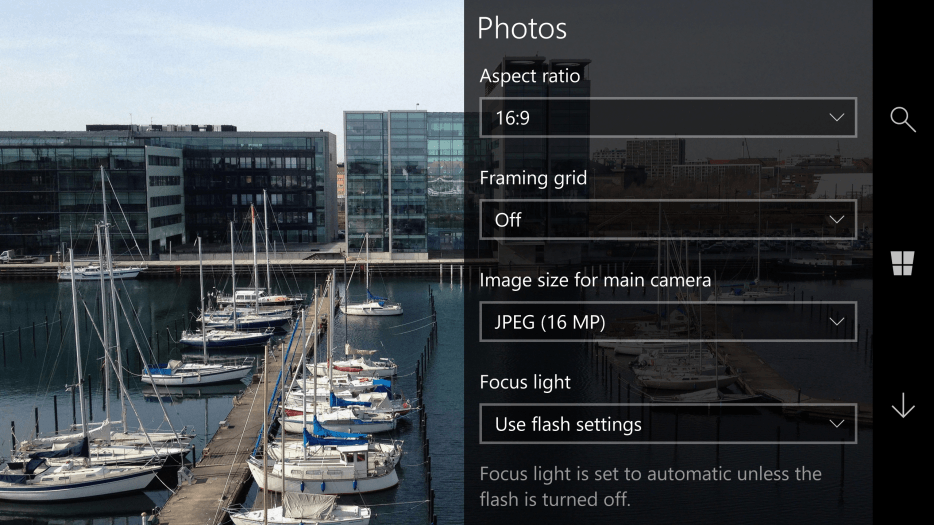Click the Focus light automatic description text
This screenshot has height=525, width=934.
650,486
